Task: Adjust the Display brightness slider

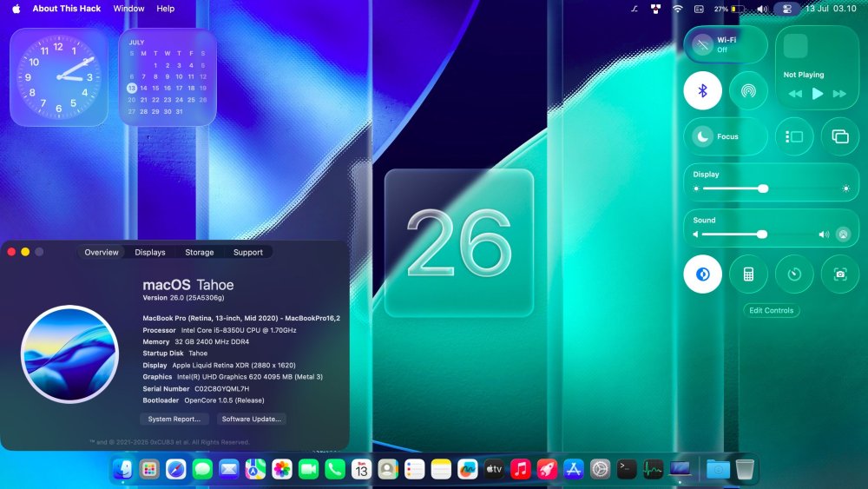Action: 771,188
